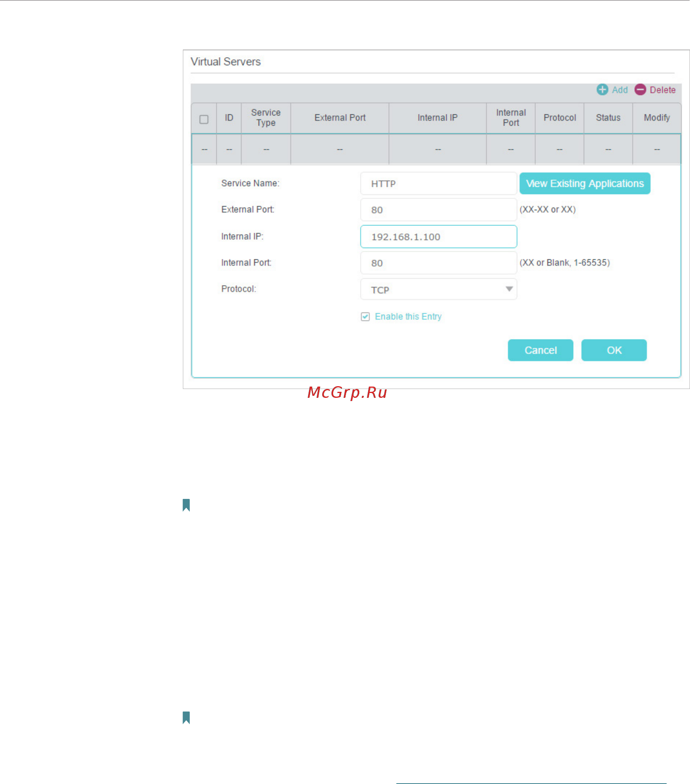This screenshot has height=784, width=690.
Task: Click View Existing Applications button
Action: (585, 184)
